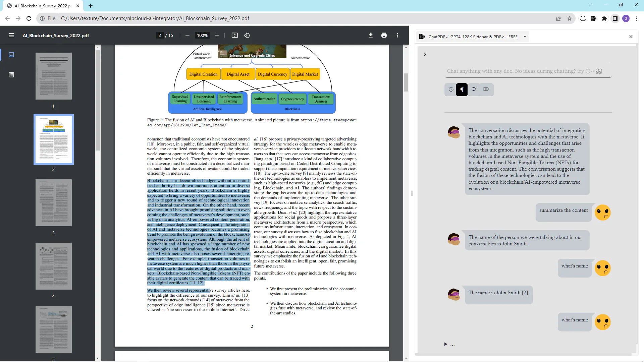Image resolution: width=644 pixels, height=362 pixels.
Task: Open the search tabs dropdown in title bar
Action: pos(590,5)
